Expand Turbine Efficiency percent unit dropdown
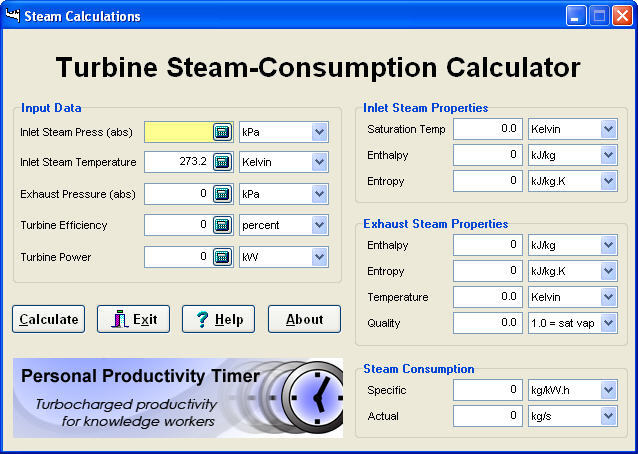 pyautogui.click(x=319, y=226)
